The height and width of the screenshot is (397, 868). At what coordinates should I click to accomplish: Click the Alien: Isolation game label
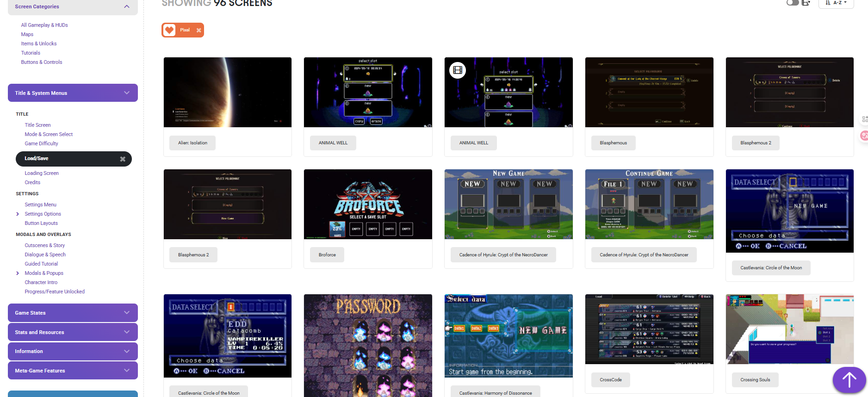tap(192, 143)
